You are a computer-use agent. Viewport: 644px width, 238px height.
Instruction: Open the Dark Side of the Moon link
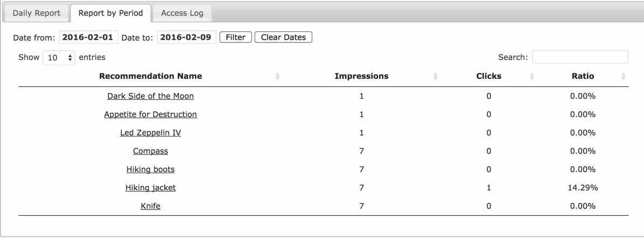150,96
